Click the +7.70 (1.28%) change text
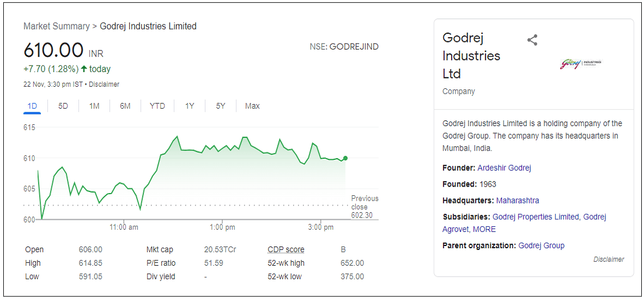The height and width of the screenshot is (300, 644). click(51, 69)
